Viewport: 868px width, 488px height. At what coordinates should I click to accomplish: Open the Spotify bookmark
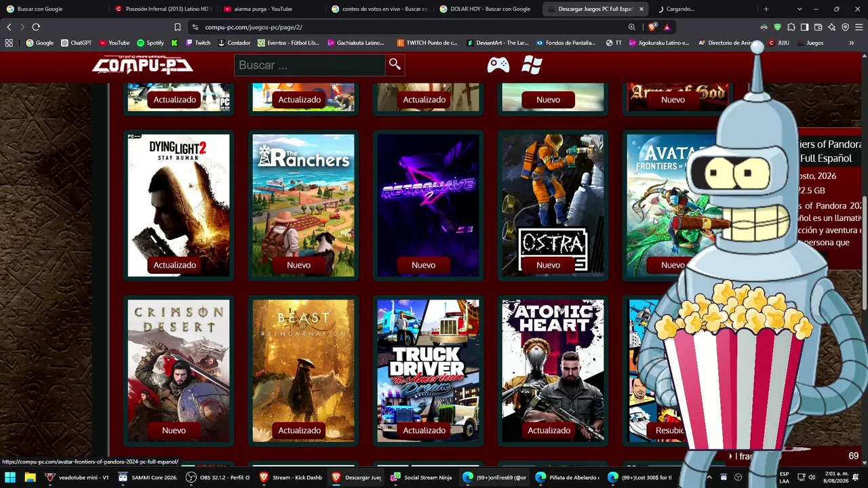151,43
